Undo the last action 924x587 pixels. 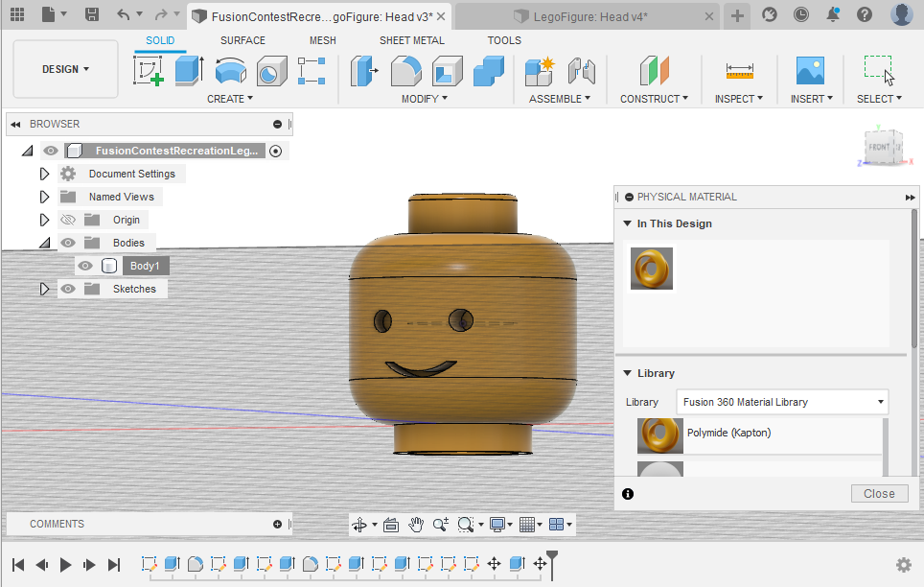123,14
